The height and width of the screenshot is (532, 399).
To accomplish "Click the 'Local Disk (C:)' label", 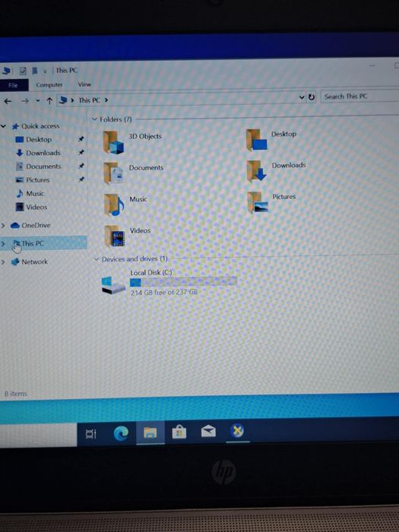I will pos(151,272).
